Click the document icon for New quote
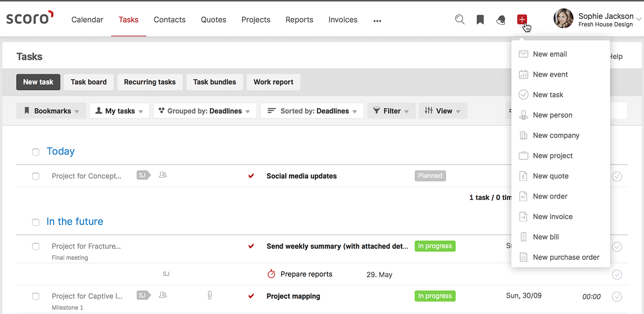This screenshot has height=314, width=644. coord(523,176)
